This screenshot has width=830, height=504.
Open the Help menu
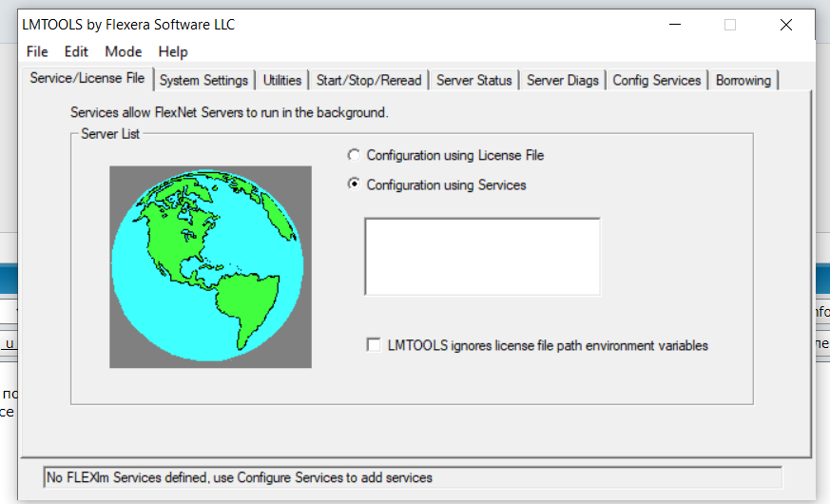[173, 51]
